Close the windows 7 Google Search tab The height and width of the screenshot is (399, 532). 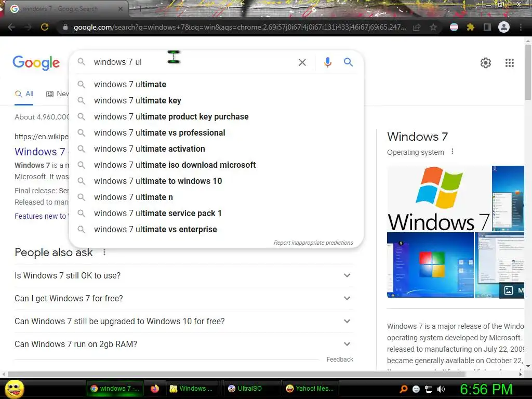coord(121,9)
